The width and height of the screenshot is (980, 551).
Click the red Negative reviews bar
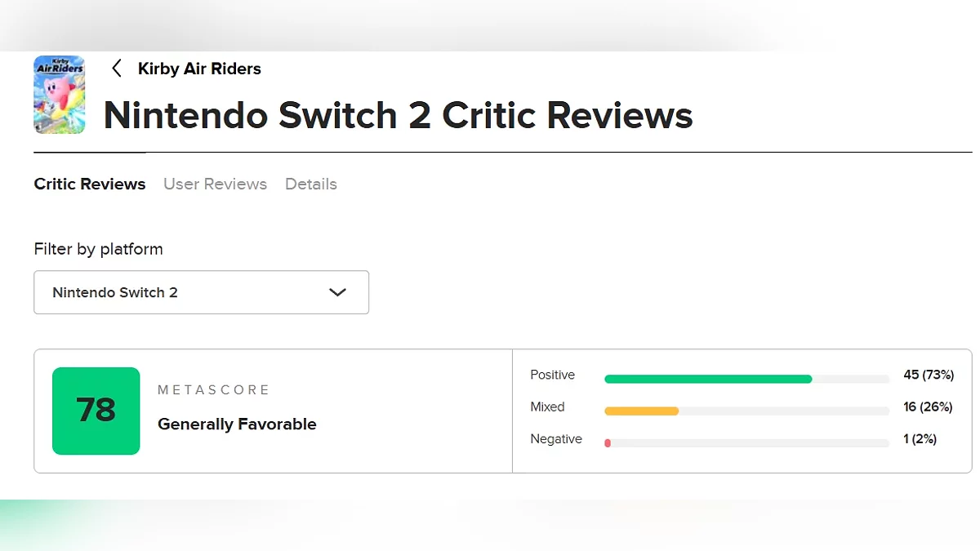tap(608, 442)
